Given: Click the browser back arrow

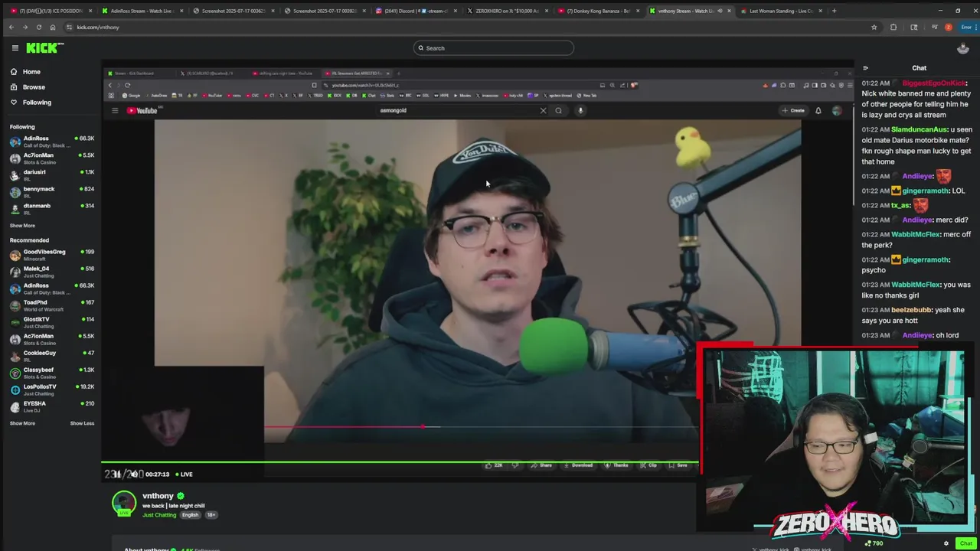Looking at the screenshot, I should (x=11, y=27).
